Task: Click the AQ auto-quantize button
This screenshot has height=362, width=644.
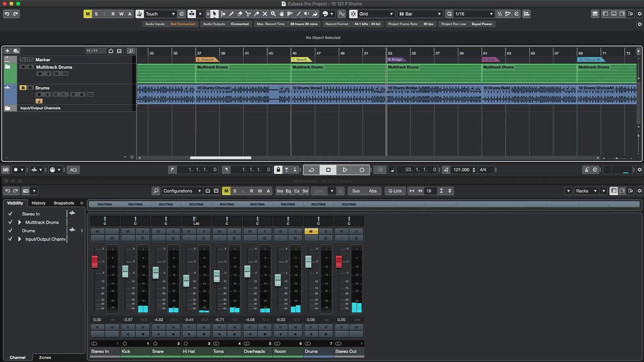Action: pyautogui.click(x=73, y=170)
